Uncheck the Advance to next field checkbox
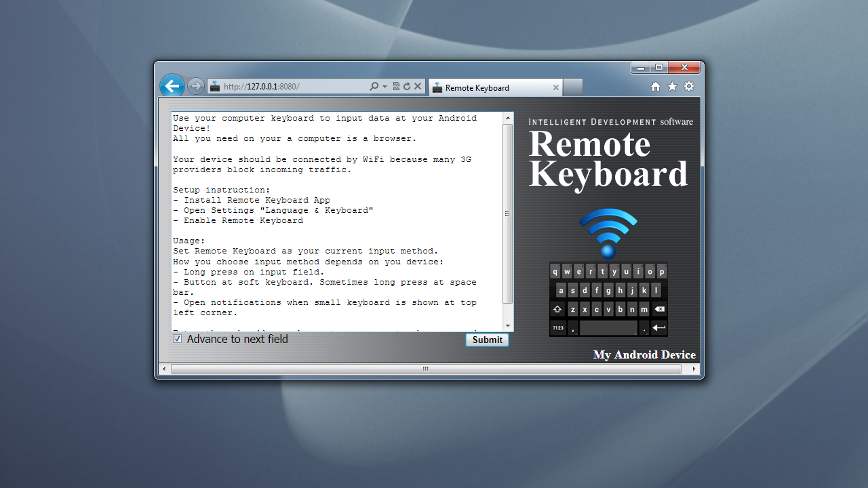The width and height of the screenshot is (868, 488). click(178, 339)
